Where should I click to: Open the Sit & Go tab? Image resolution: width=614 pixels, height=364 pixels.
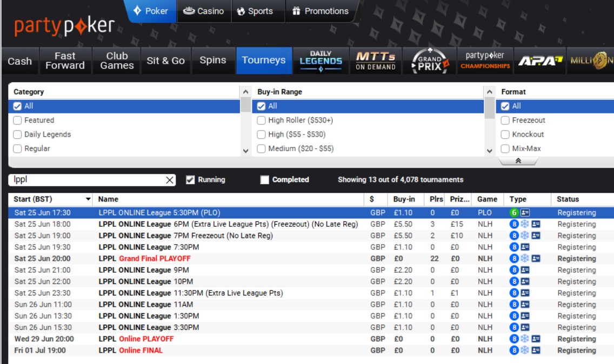coord(165,60)
